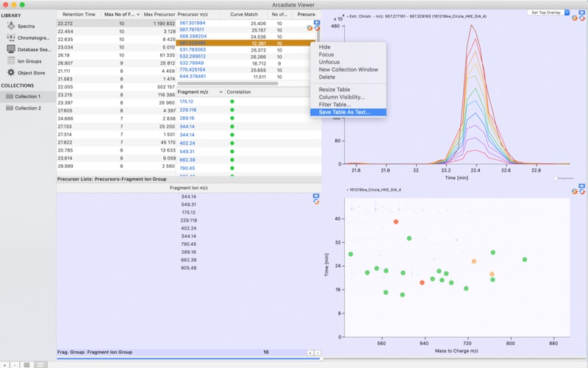This screenshot has height=368, width=588.
Task: Open fragment link 175.12
Action: (x=187, y=102)
